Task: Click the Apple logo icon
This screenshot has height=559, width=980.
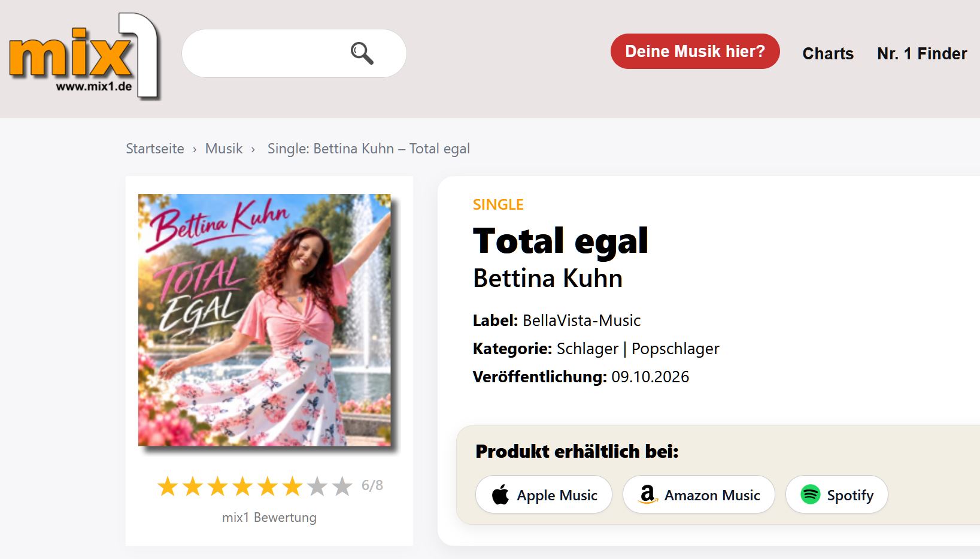Action: (500, 495)
